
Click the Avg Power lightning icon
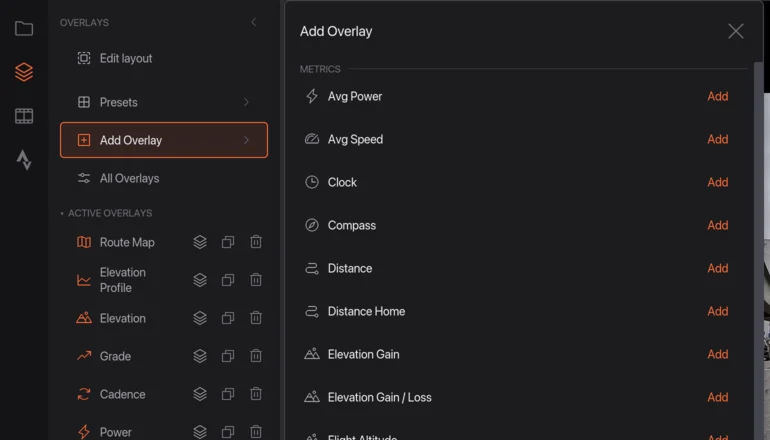point(312,96)
